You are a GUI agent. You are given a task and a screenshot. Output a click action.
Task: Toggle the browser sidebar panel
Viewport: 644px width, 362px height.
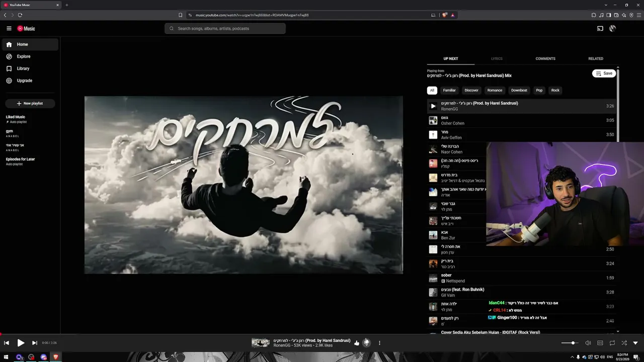(x=609, y=15)
